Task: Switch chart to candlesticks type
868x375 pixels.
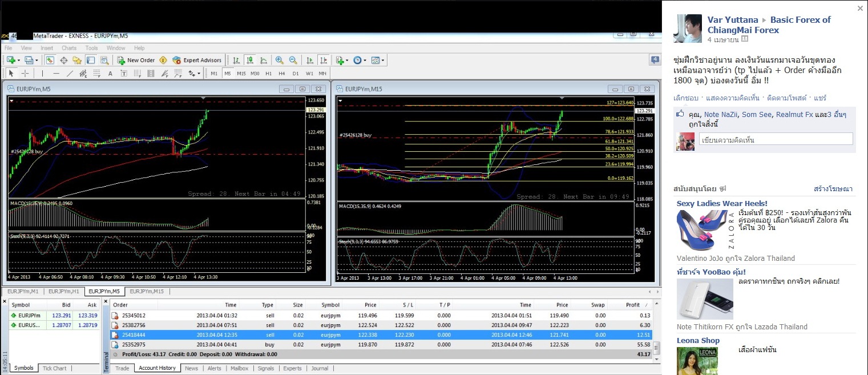Action: (249, 60)
